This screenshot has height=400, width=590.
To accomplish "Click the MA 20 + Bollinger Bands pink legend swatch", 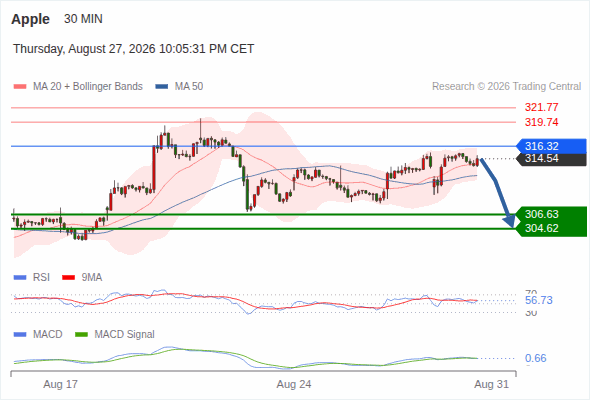I will 20,87.
